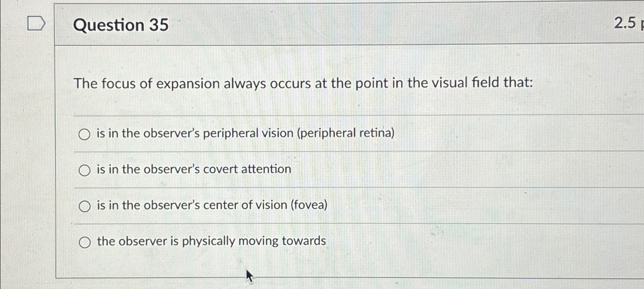644x289 pixels.
Task: Click the divider below the question prompt
Action: point(308,114)
